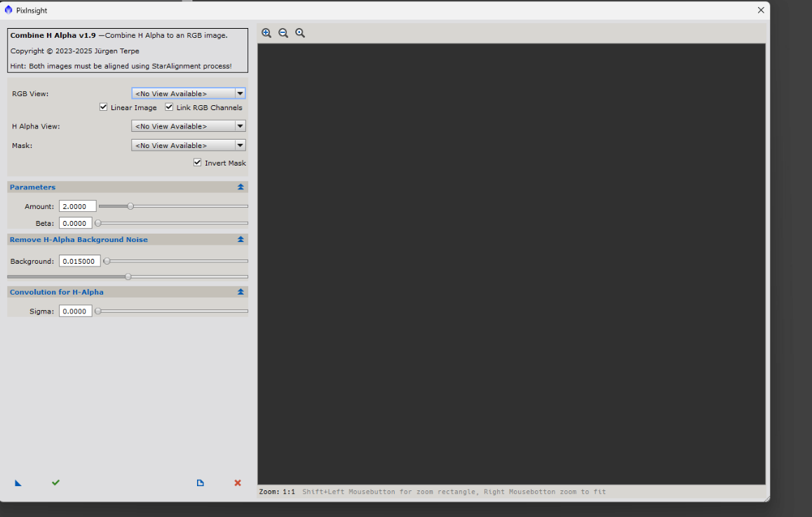Image resolution: width=812 pixels, height=517 pixels.
Task: Click the 'Beta:' label
Action: pyautogui.click(x=45, y=223)
